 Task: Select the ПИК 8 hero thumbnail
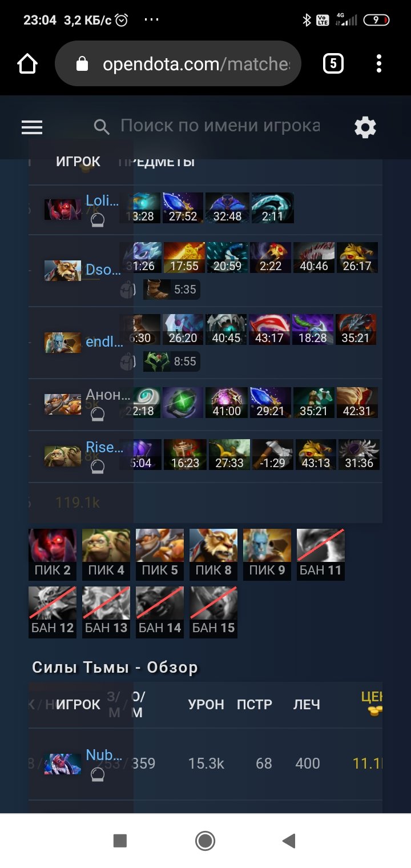[213, 554]
